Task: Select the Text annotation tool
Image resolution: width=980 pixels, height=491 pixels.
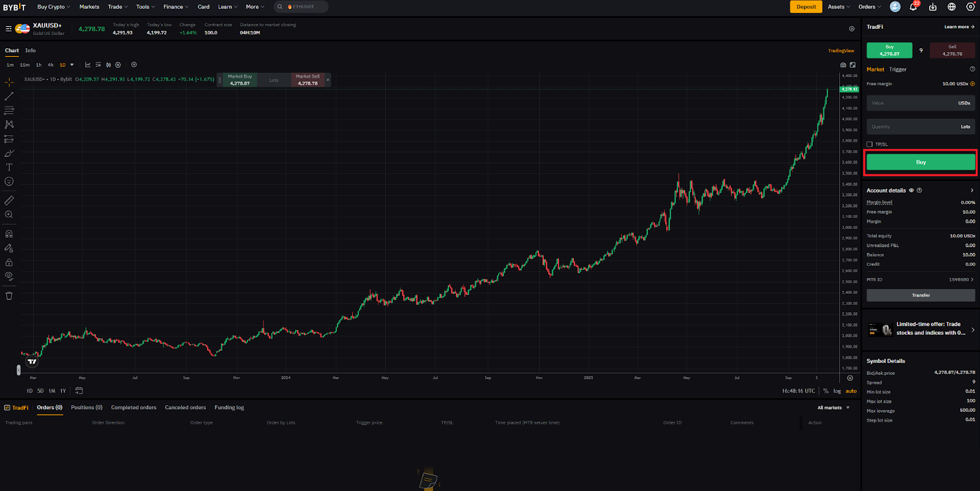Action: 9,167
